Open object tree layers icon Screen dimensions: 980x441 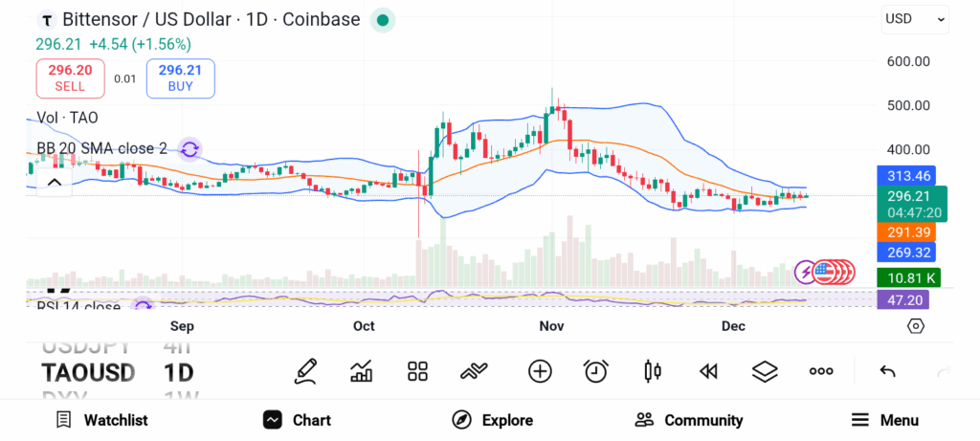click(765, 372)
